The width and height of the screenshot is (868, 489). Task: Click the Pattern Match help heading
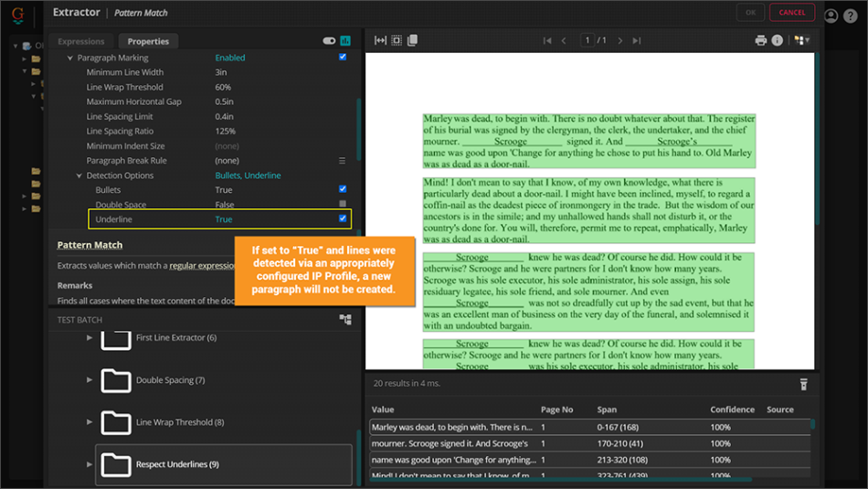click(x=90, y=245)
